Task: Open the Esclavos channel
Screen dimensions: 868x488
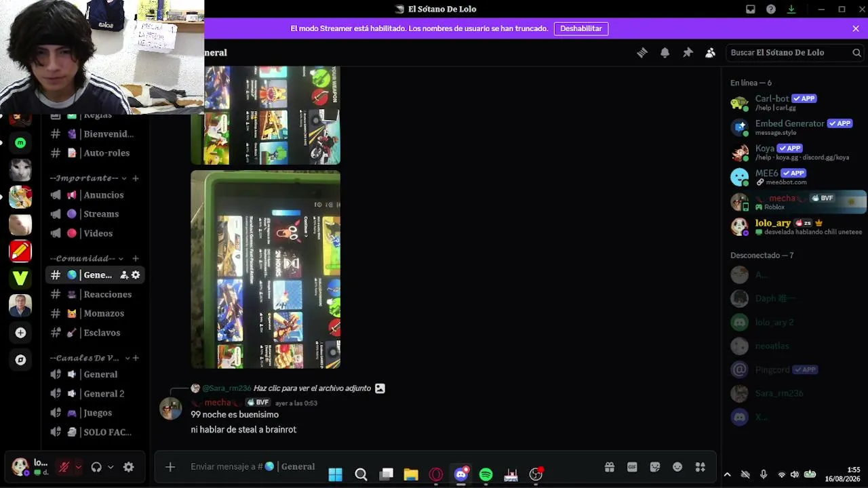Action: click(95, 333)
